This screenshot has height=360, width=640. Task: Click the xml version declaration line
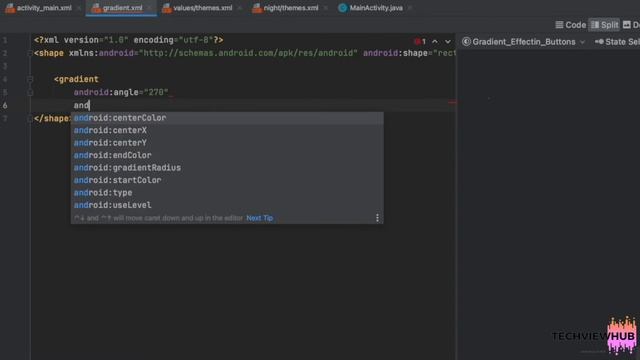tap(129, 40)
